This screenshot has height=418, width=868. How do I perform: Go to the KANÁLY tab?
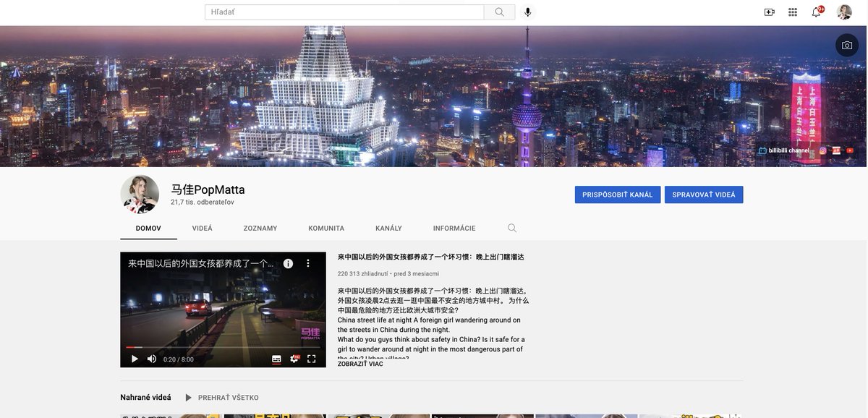coord(388,229)
